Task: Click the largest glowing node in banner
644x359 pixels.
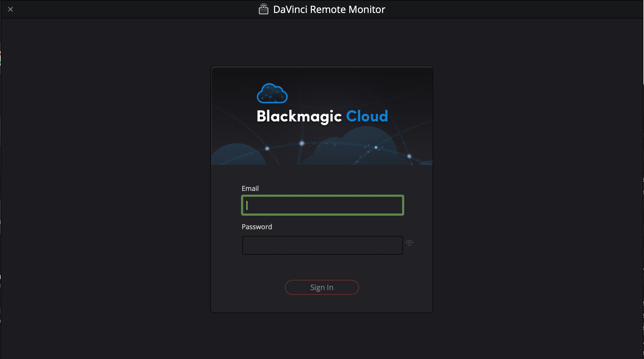Action: coord(302,143)
